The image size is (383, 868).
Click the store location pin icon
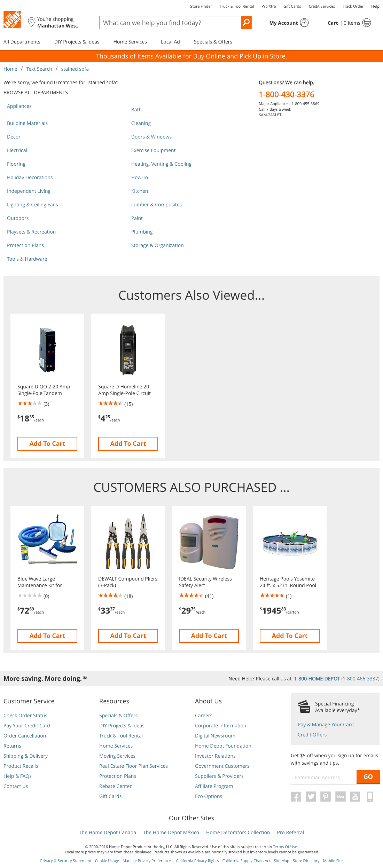(x=31, y=22)
